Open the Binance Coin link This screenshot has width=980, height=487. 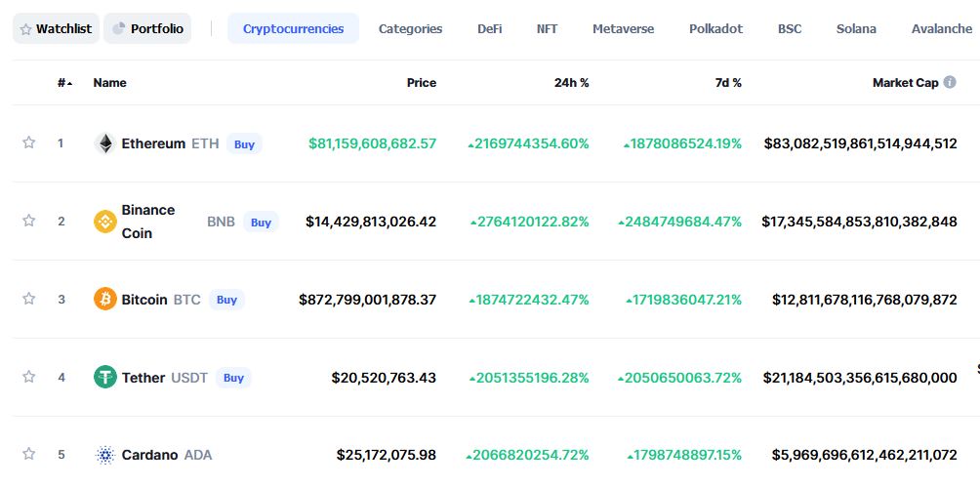pyautogui.click(x=148, y=222)
